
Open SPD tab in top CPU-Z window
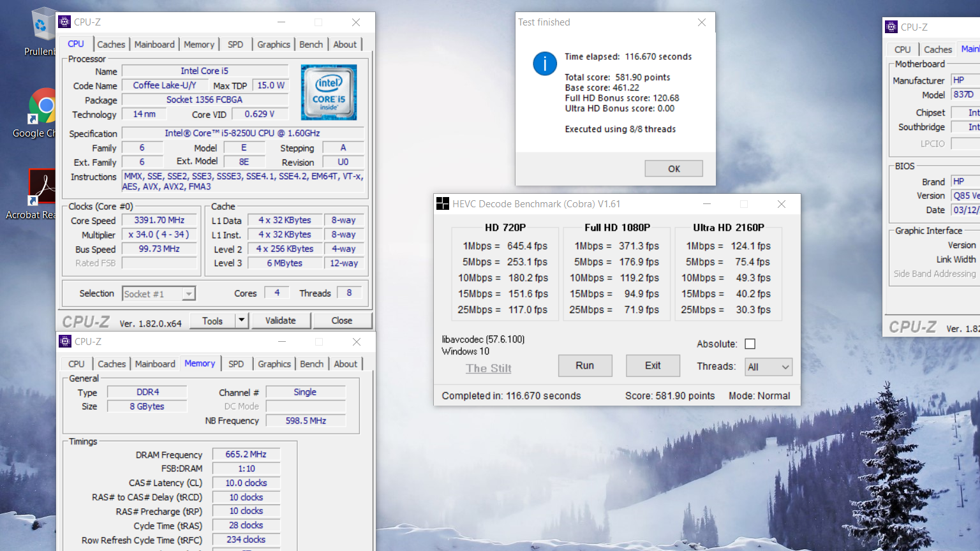point(235,45)
